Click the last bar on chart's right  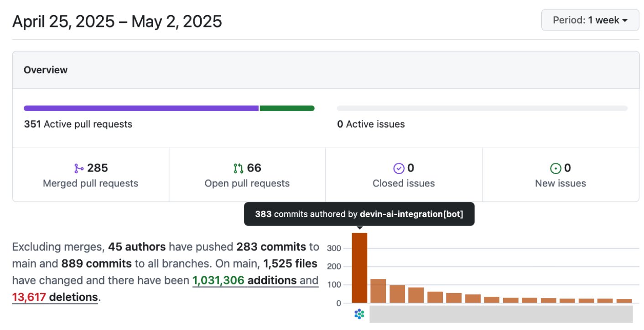click(x=624, y=301)
